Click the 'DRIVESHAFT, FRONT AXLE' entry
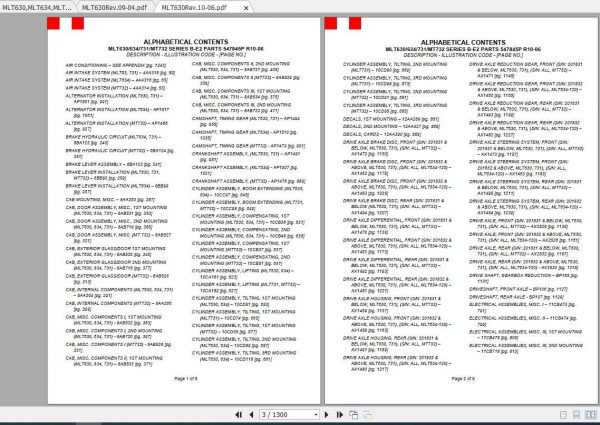 518,289
